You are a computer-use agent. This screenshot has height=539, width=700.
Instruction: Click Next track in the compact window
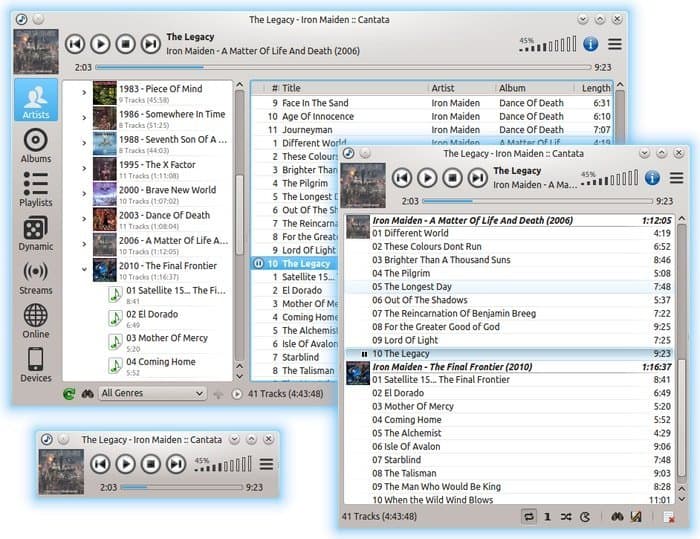click(478, 178)
